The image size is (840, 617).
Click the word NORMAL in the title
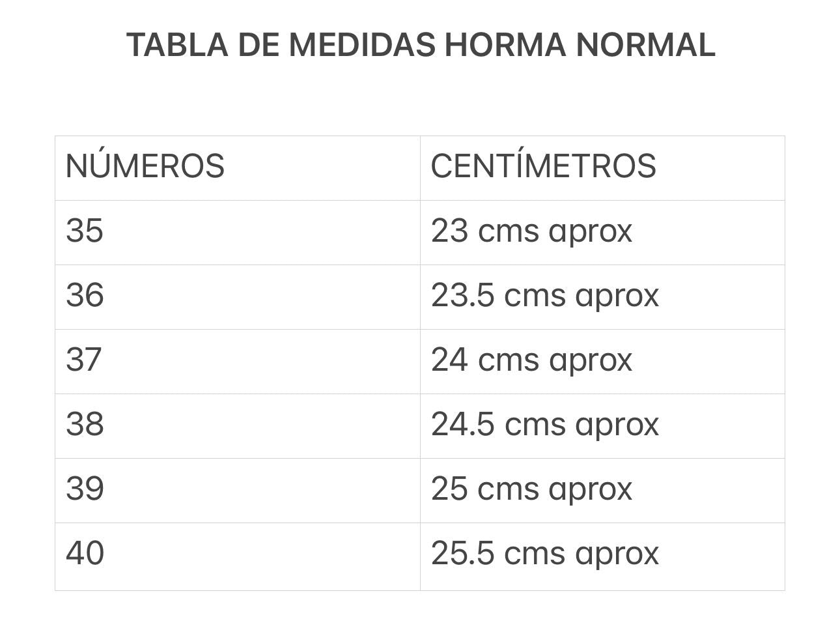pyautogui.click(x=645, y=45)
